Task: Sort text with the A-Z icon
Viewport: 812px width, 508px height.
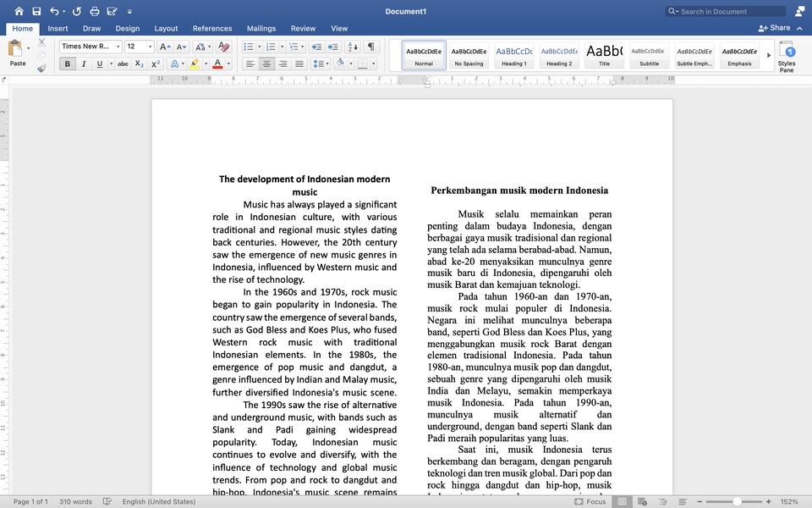Action: pyautogui.click(x=353, y=47)
